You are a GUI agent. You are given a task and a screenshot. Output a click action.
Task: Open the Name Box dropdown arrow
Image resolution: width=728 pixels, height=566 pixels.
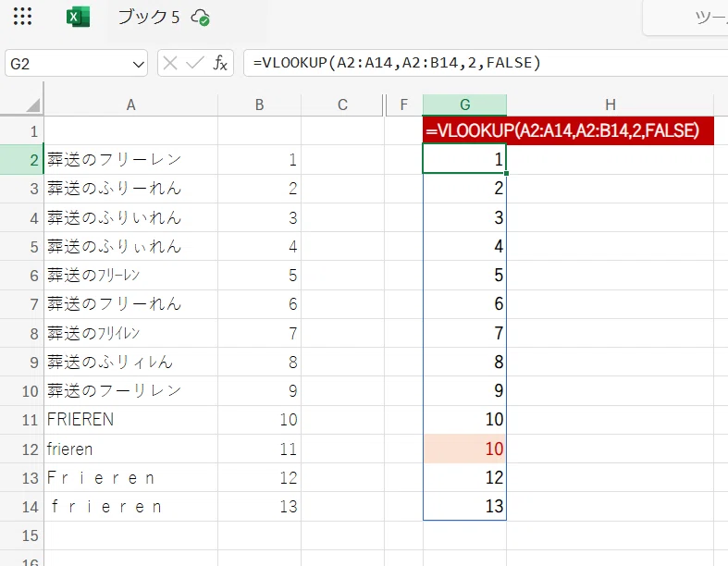tap(138, 64)
